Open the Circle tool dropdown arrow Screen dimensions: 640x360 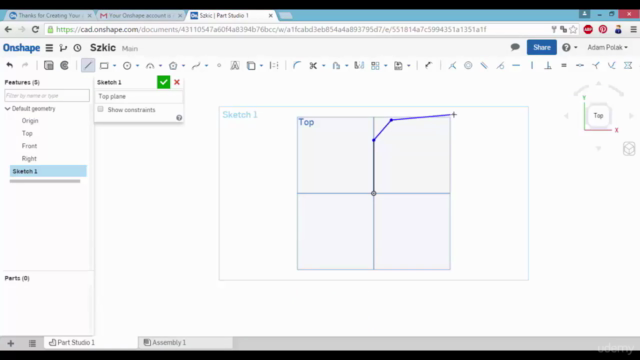pyautogui.click(x=137, y=66)
